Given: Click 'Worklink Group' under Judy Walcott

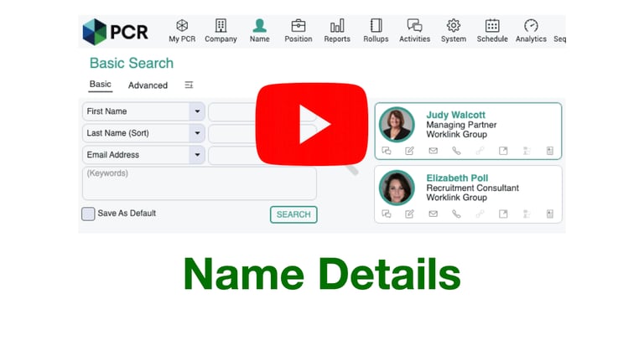Looking at the screenshot, I should point(457,134).
